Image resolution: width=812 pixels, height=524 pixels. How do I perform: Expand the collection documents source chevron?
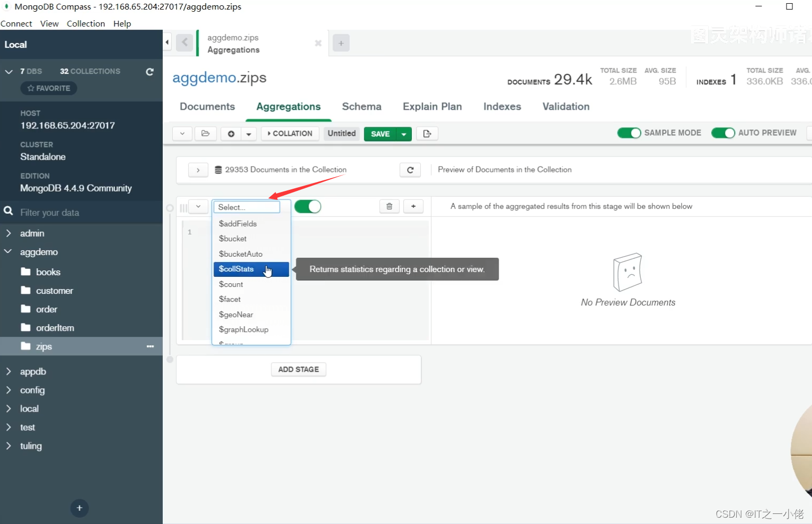tap(198, 170)
